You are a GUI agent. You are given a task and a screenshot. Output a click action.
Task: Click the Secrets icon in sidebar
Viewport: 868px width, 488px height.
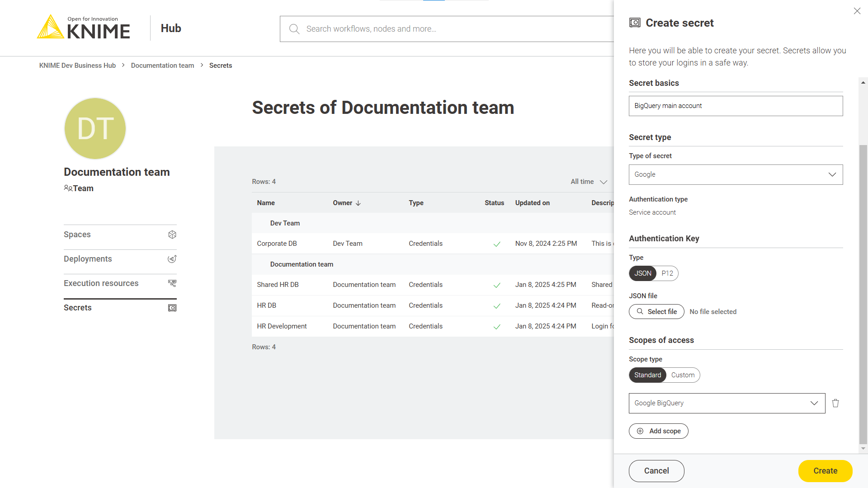coord(172,307)
